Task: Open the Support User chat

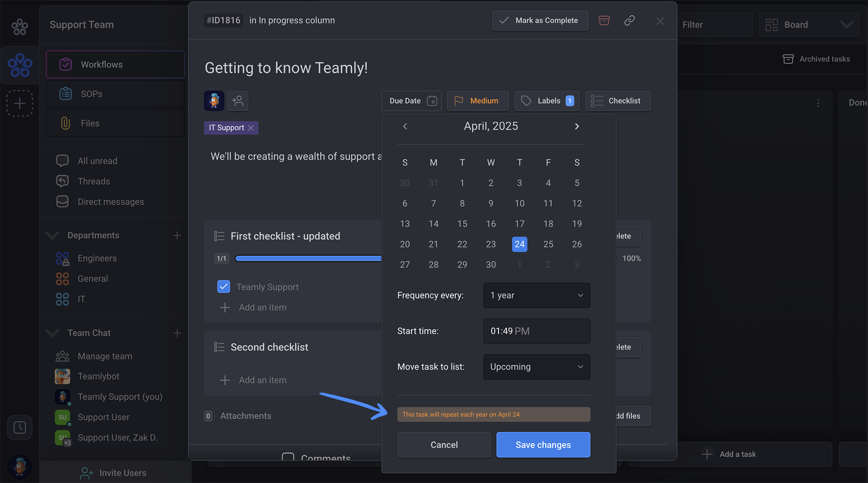Action: 103,417
